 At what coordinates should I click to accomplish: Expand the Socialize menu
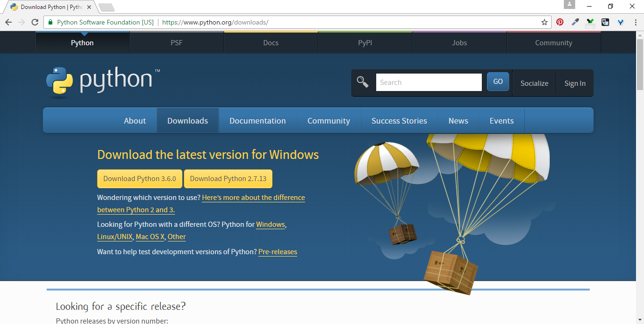pyautogui.click(x=534, y=83)
